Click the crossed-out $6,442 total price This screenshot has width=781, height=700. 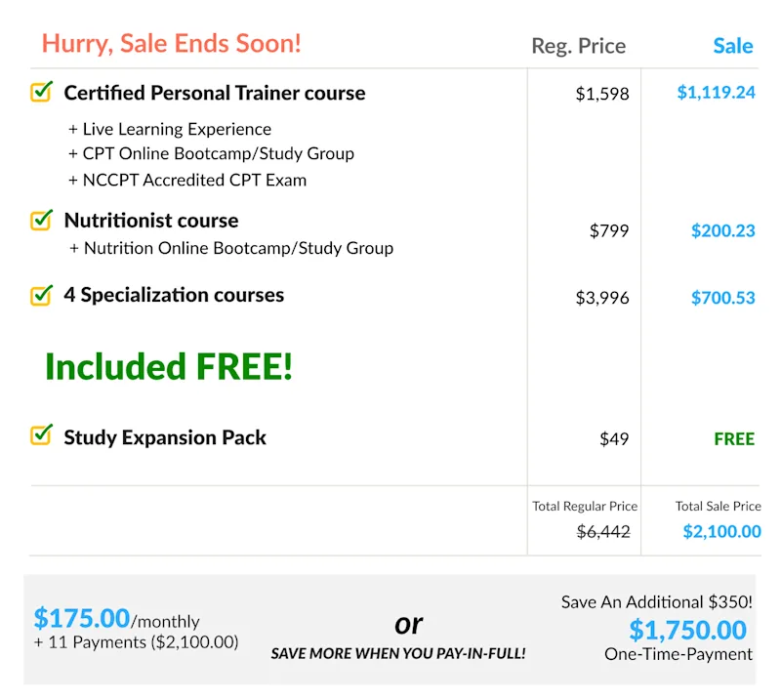(x=603, y=532)
